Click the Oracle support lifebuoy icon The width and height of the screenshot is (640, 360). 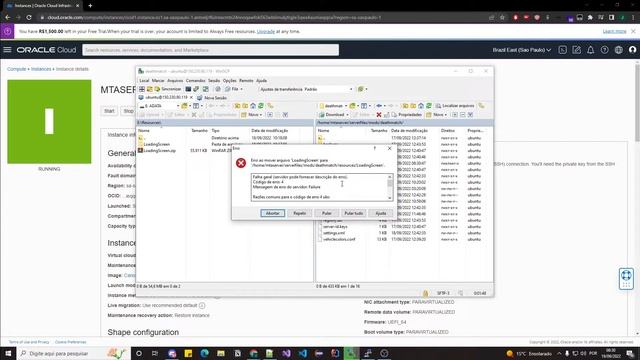click(626, 278)
